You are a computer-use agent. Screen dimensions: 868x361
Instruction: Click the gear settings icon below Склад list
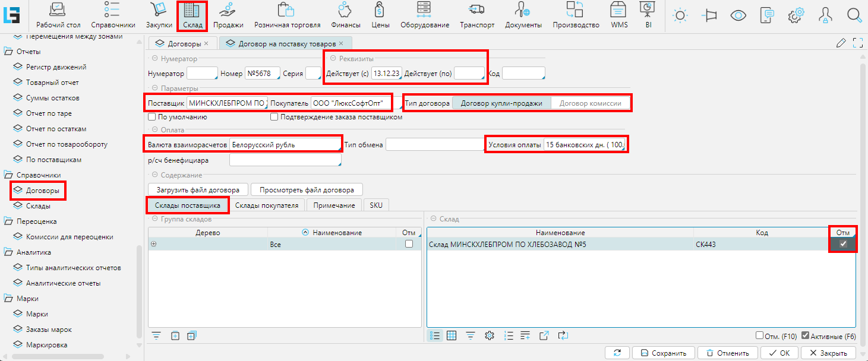point(490,335)
